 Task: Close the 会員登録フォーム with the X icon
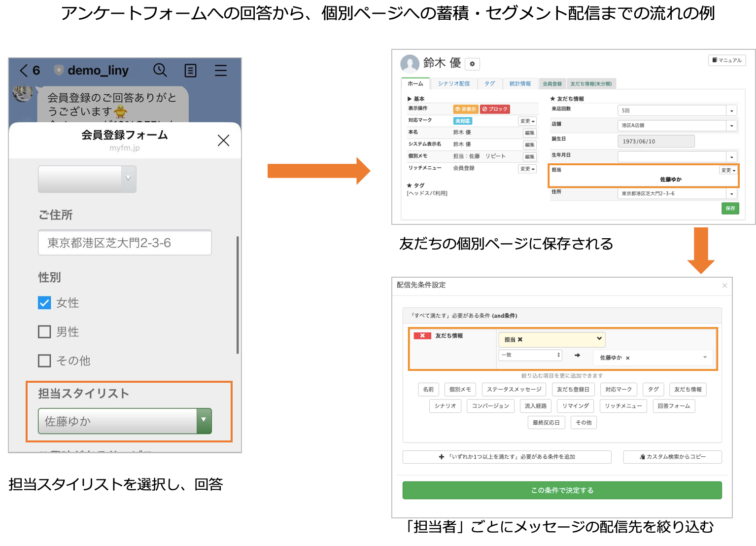(223, 141)
